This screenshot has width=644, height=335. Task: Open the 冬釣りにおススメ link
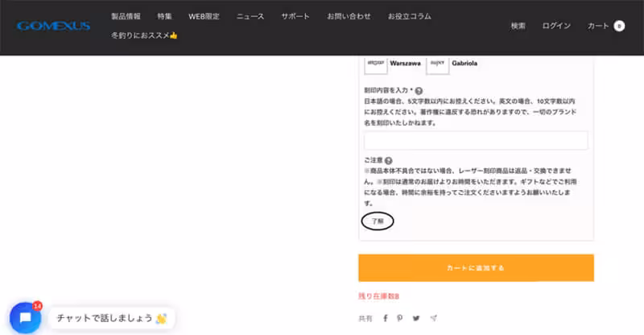click(144, 35)
